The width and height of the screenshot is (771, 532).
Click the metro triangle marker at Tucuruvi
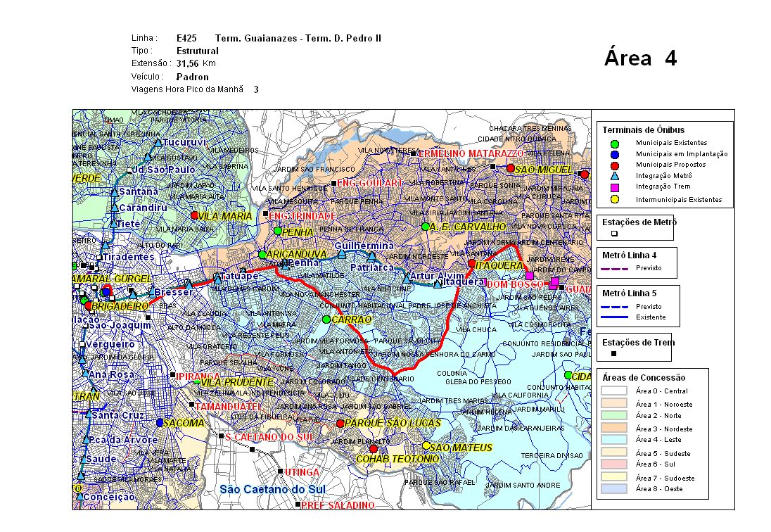tap(158, 143)
